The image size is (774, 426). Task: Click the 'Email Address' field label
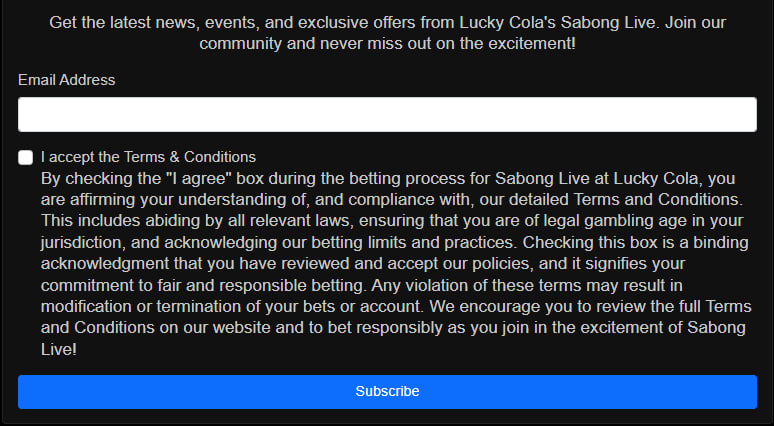[x=67, y=80]
